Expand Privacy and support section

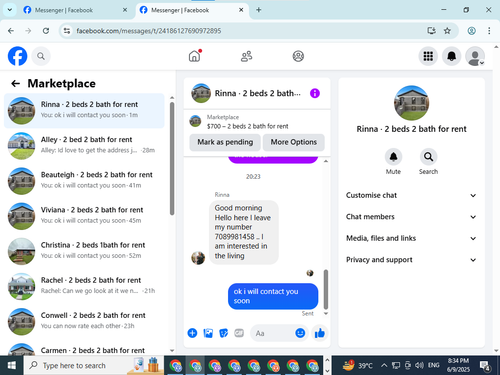(x=411, y=260)
